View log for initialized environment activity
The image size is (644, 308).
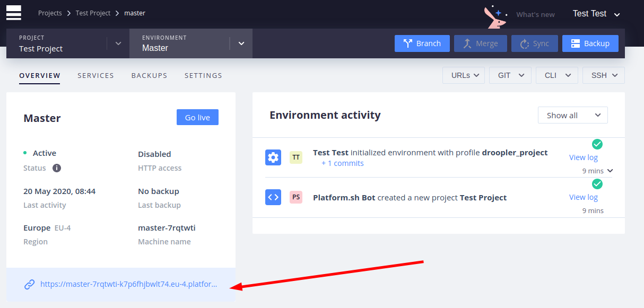pos(584,157)
